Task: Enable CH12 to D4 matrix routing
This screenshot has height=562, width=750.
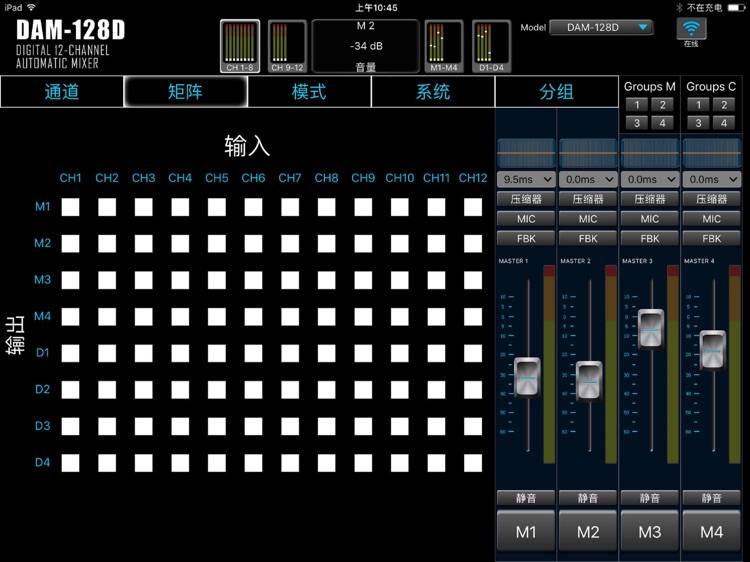Action: click(473, 463)
